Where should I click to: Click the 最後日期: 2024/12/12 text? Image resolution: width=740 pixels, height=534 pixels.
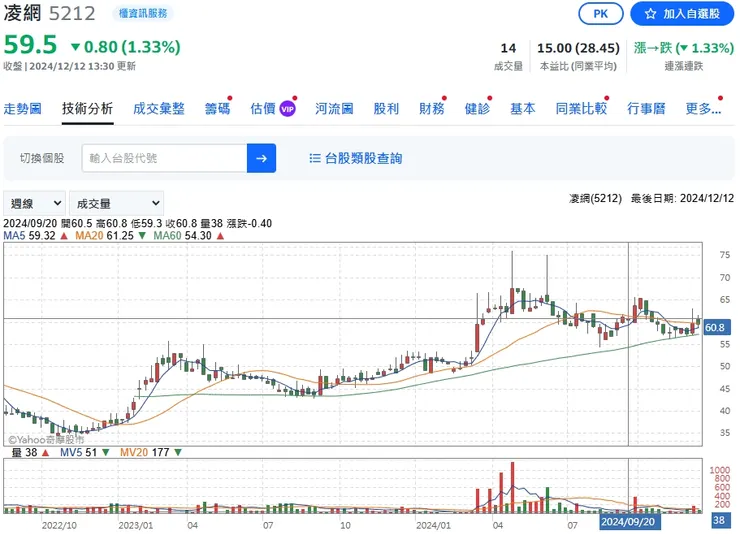coord(682,199)
